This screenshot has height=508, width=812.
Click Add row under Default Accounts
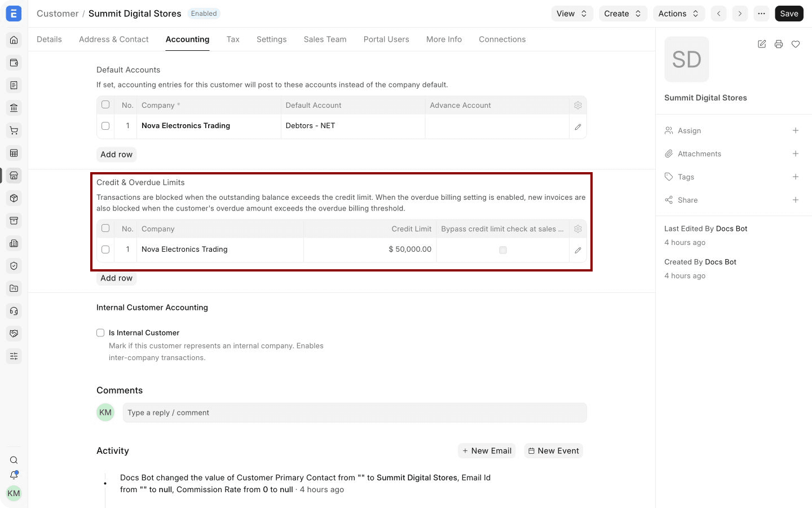(x=116, y=155)
